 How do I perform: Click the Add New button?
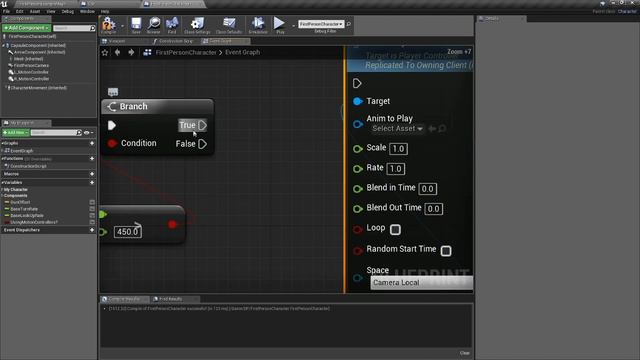[x=16, y=133]
